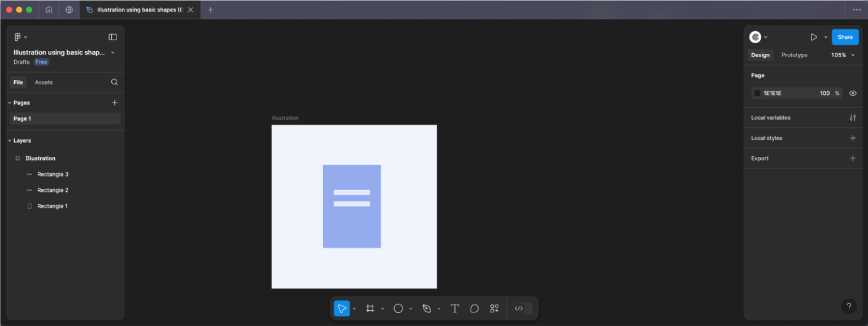This screenshot has height=326, width=868.
Task: Open the Actions menu in the toolbar
Action: (494, 308)
